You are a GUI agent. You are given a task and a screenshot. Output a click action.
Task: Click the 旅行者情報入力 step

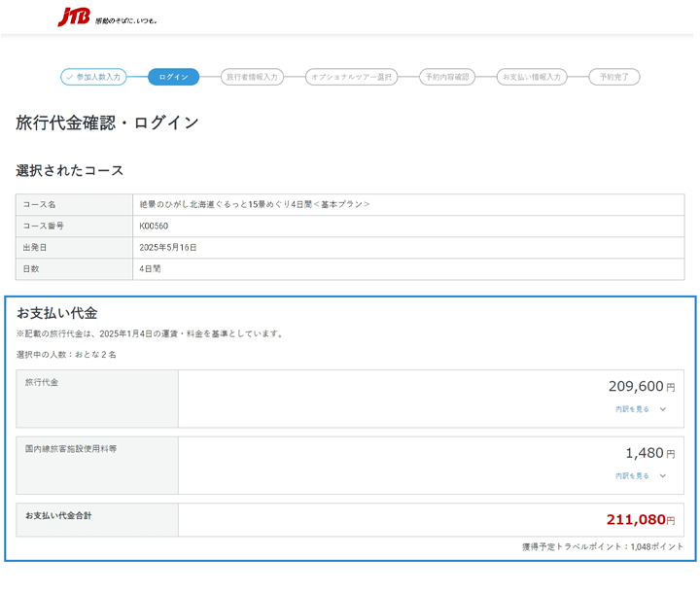coord(252,77)
